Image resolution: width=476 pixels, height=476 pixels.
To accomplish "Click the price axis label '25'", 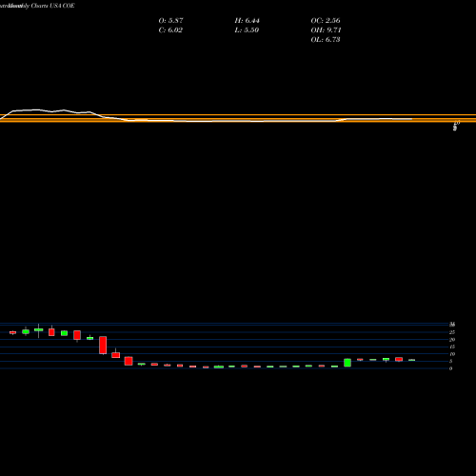I will point(452,332).
